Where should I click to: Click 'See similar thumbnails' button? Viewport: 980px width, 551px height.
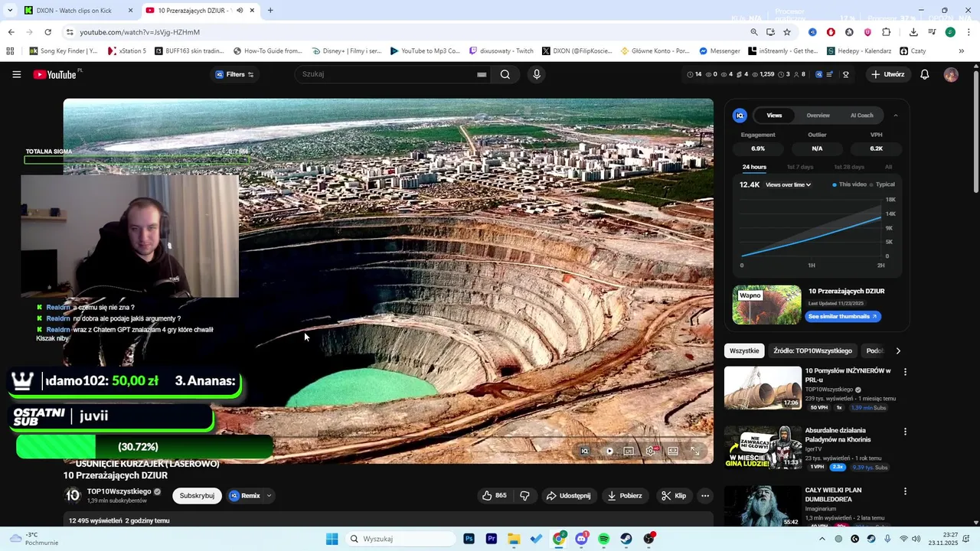point(842,316)
